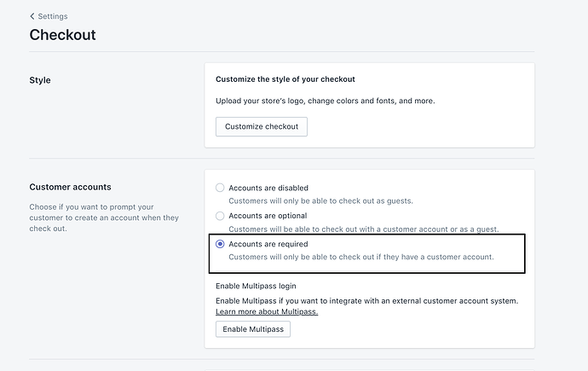The height and width of the screenshot is (371, 588).
Task: Click the Checkout page heading
Action: click(x=62, y=35)
